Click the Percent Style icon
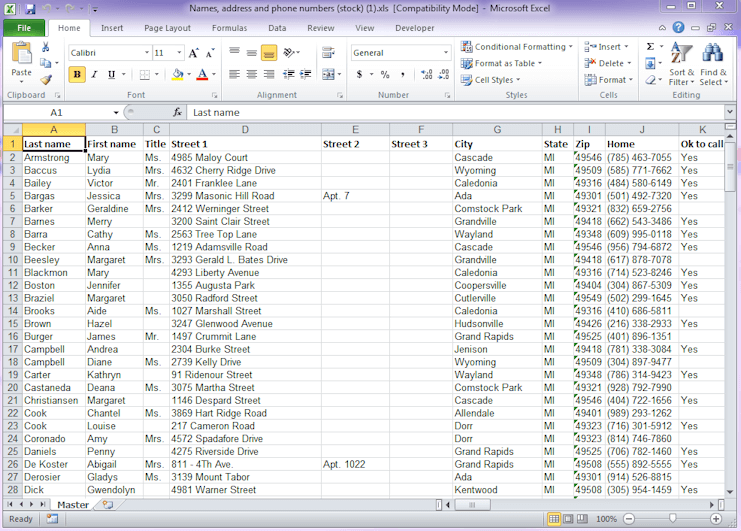This screenshot has height=531, width=741. pyautogui.click(x=385, y=75)
